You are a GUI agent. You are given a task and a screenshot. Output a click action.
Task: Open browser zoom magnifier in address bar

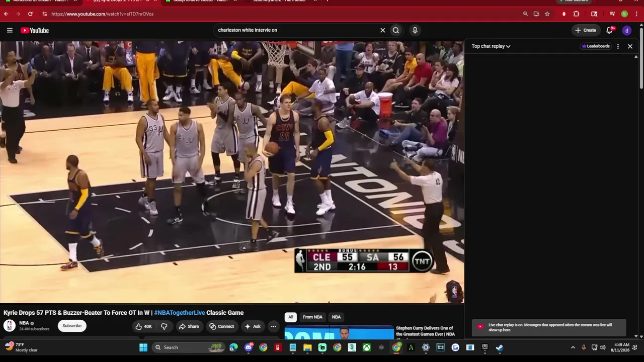(525, 14)
